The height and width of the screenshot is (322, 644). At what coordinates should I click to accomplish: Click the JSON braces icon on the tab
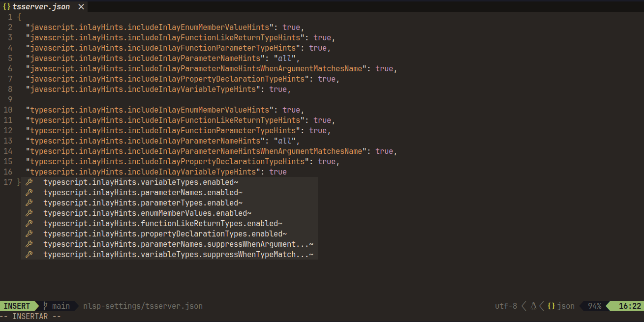click(6, 7)
